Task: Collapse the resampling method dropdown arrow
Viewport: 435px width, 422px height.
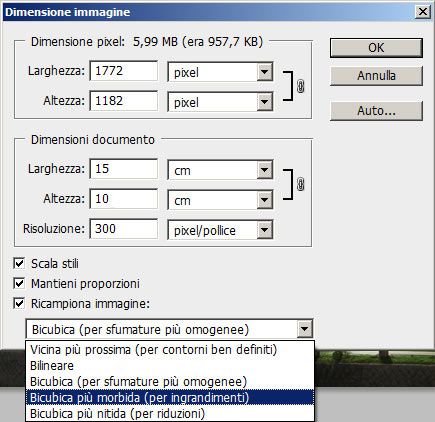Action: 304,329
